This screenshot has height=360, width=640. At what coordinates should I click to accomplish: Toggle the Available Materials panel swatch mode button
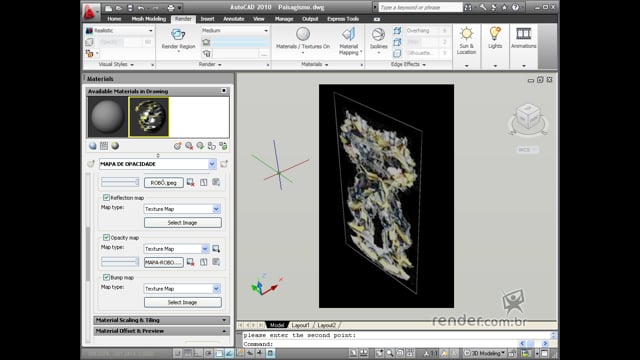click(x=224, y=91)
